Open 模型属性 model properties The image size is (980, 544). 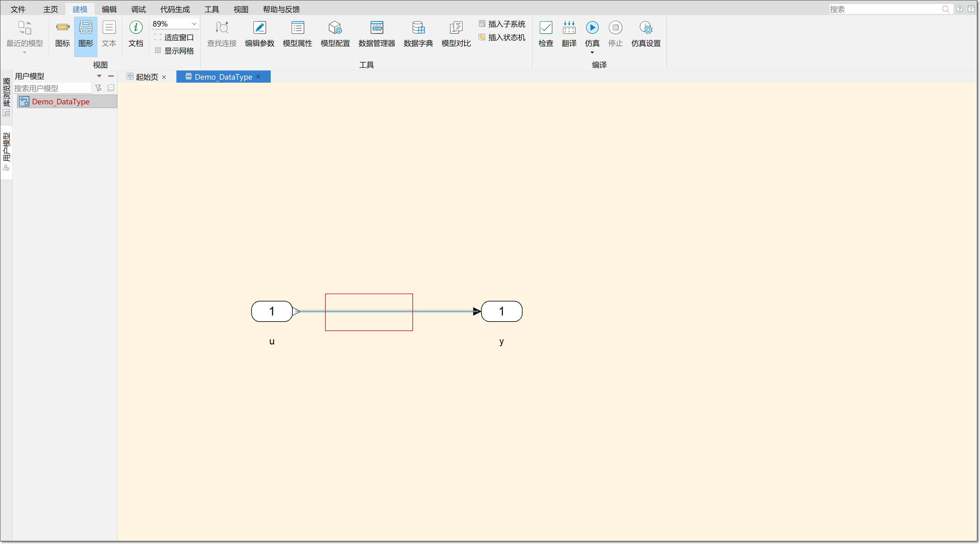point(297,34)
